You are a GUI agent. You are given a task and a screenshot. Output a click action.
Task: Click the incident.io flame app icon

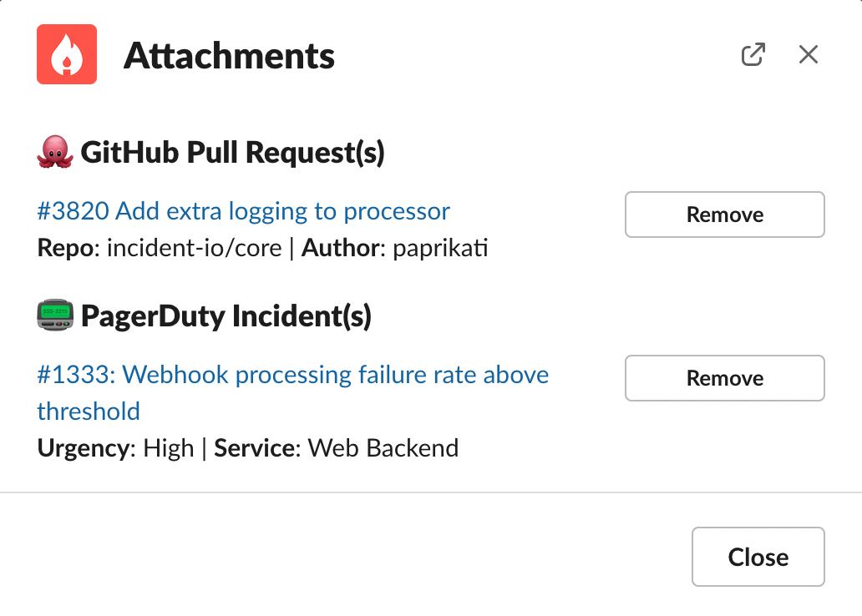coord(67,54)
